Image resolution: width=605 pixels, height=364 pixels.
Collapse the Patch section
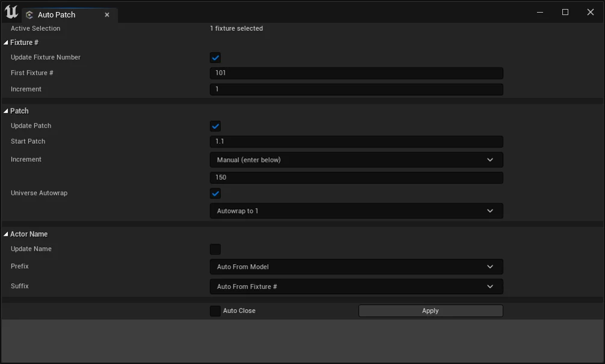(6, 111)
